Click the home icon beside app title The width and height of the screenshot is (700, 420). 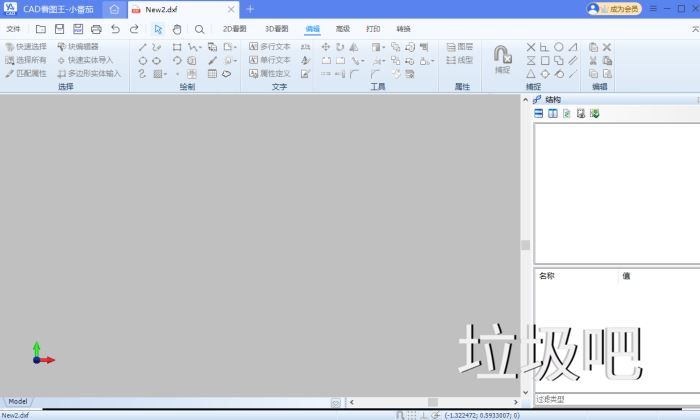tap(114, 9)
